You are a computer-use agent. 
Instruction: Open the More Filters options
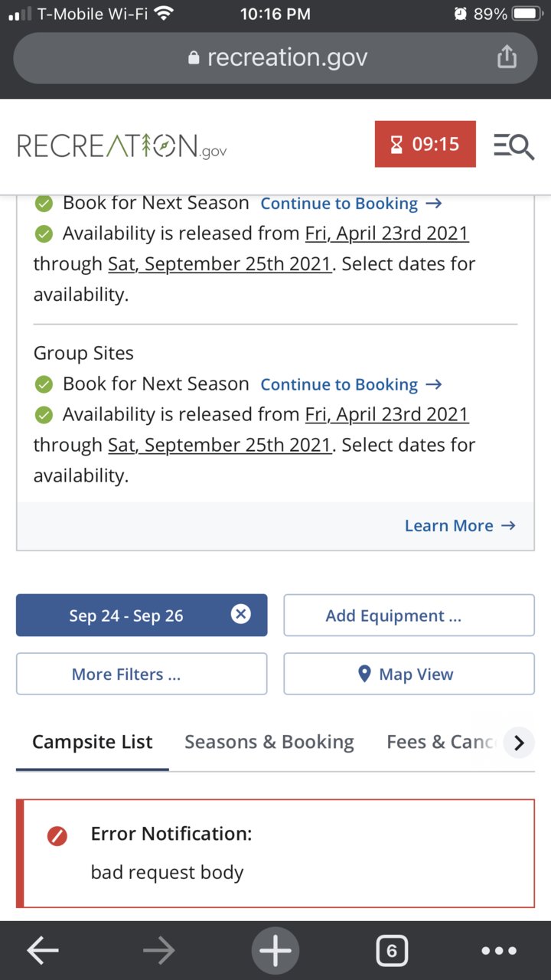coord(142,674)
